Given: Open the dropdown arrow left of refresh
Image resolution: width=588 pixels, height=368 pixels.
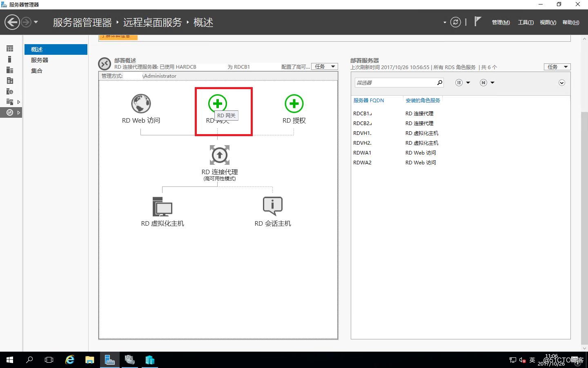Looking at the screenshot, I should click(x=445, y=22).
